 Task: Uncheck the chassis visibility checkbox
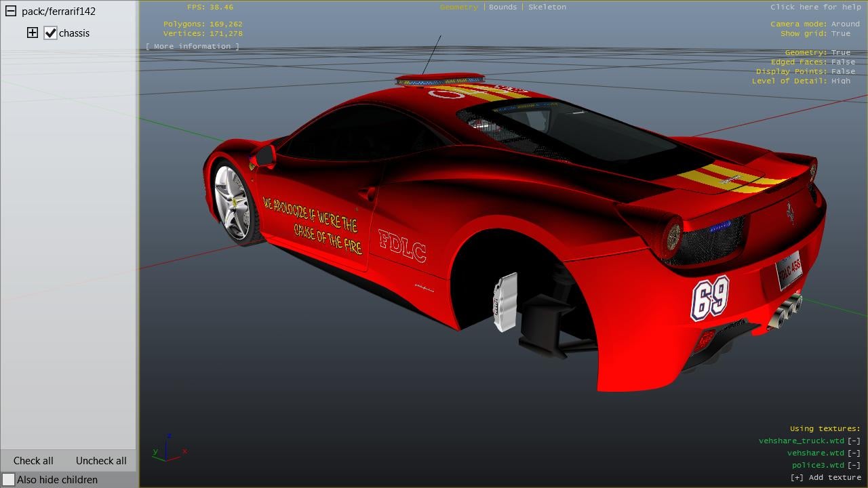[50, 33]
